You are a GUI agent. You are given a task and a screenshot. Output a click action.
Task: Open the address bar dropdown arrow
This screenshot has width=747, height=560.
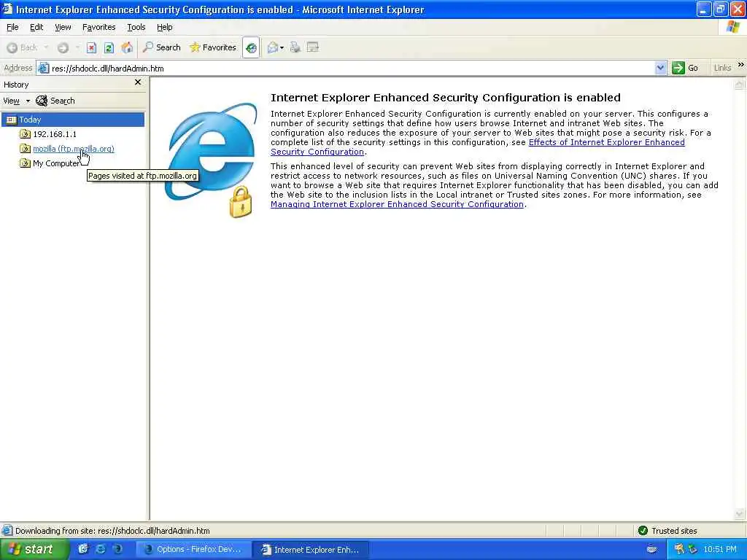pos(660,68)
